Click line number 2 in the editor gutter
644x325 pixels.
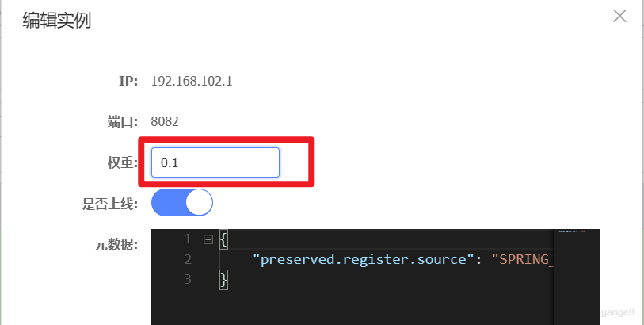tap(188, 259)
